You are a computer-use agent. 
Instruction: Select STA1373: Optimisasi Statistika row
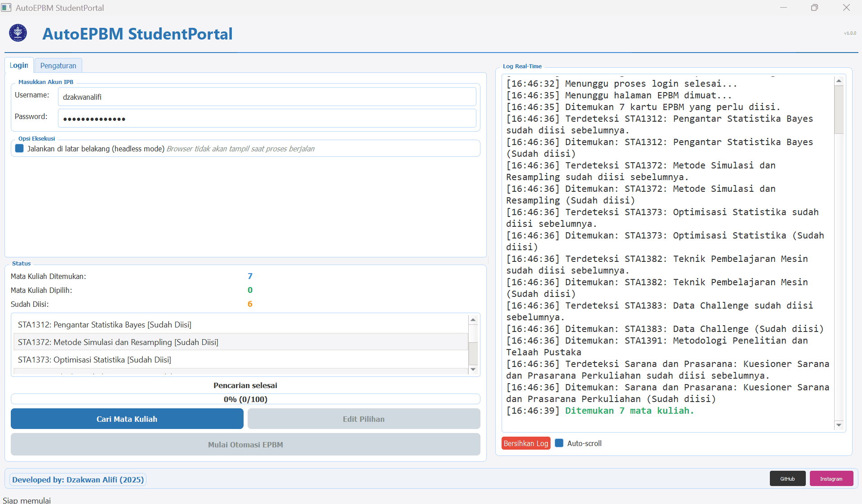(x=241, y=359)
